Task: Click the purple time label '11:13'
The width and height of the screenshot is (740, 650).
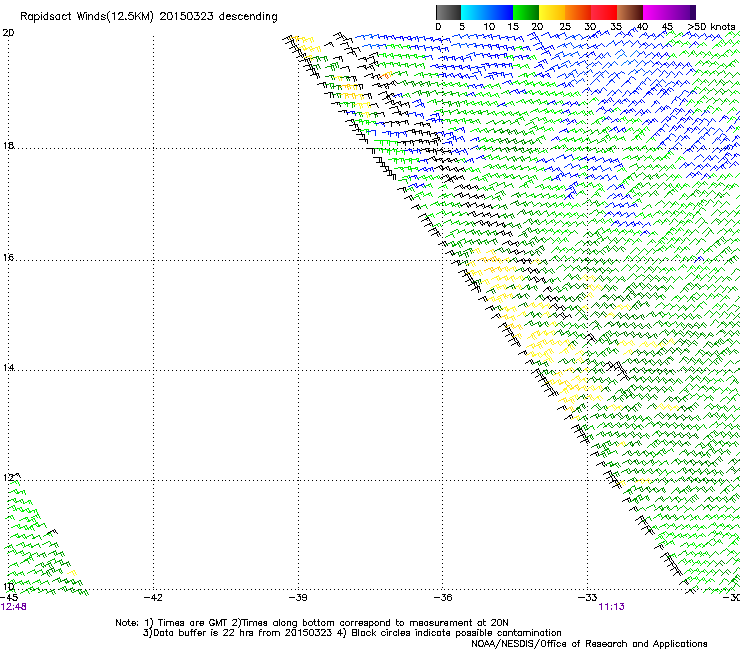Action: 612,607
